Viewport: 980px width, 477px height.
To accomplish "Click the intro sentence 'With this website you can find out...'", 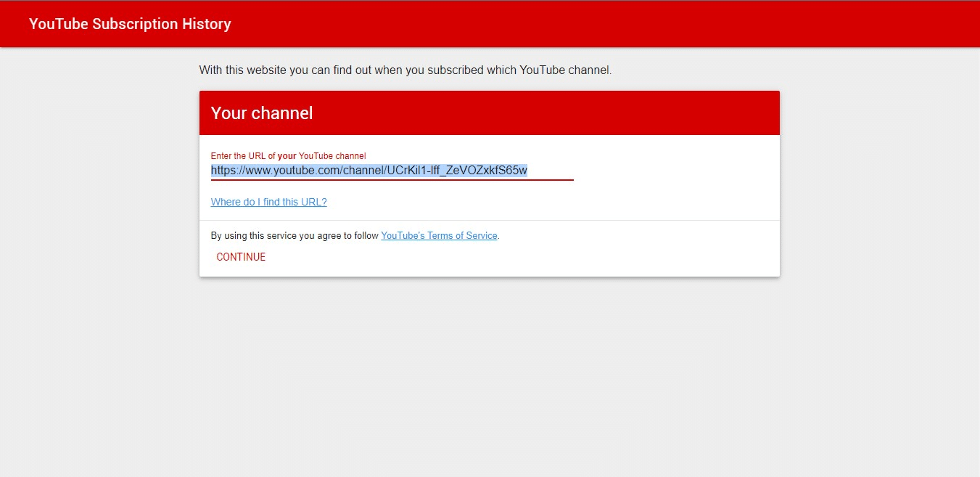I will click(x=405, y=70).
